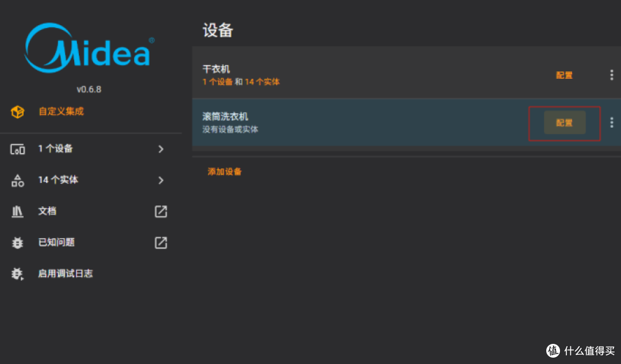Click the books icon beside 文档
Image resolution: width=621 pixels, height=364 pixels.
17,212
